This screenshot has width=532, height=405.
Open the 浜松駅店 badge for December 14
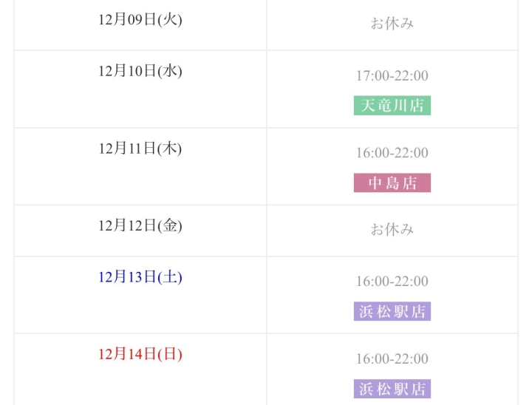(x=392, y=389)
